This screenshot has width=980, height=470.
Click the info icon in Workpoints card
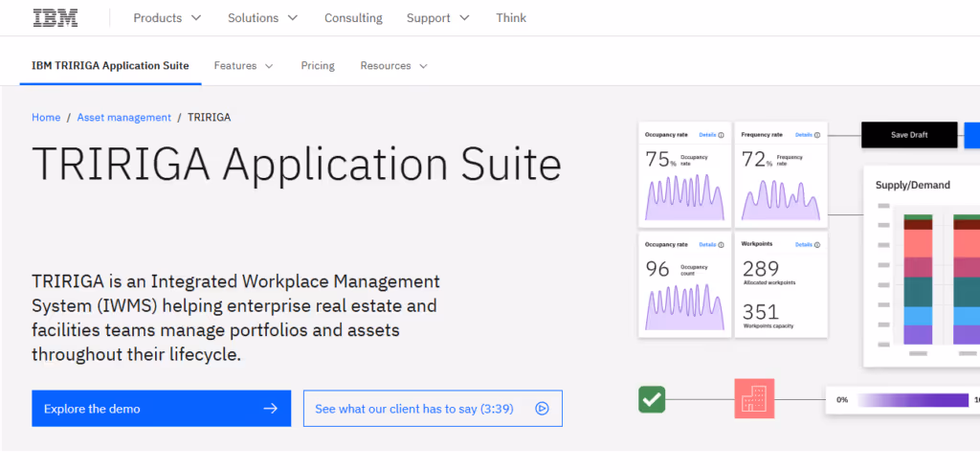pos(817,245)
